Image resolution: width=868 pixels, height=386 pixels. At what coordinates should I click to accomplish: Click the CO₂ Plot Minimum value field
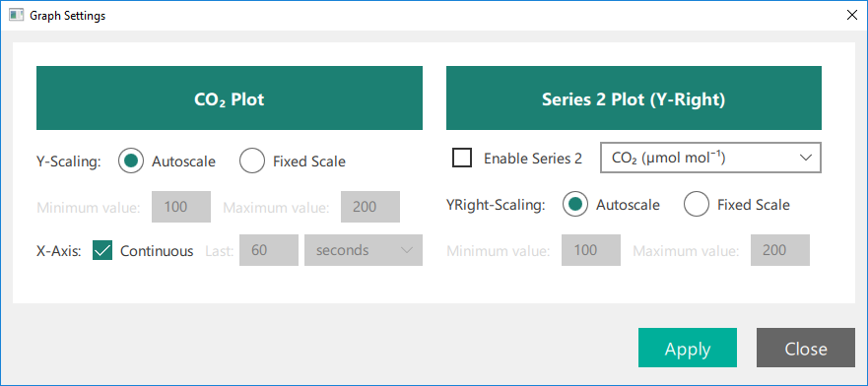tap(181, 207)
